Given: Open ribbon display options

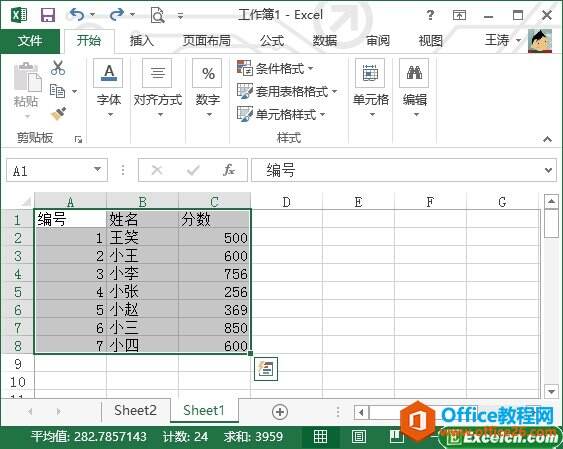Looking at the screenshot, I should pyautogui.click(x=459, y=15).
